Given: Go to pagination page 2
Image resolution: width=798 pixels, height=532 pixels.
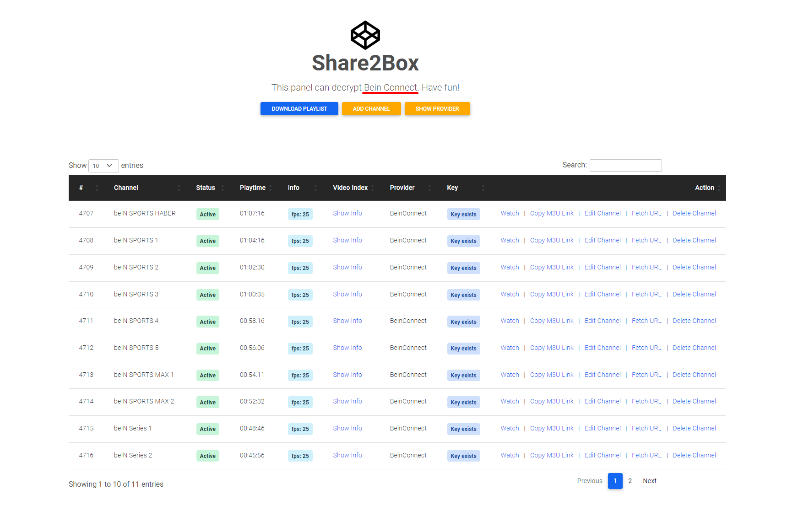Looking at the screenshot, I should pyautogui.click(x=630, y=481).
